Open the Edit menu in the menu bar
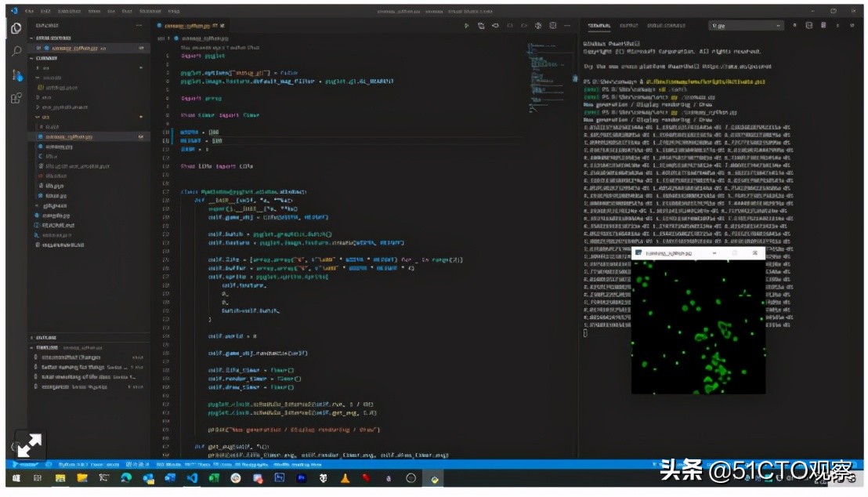This screenshot has width=868, height=497. click(x=45, y=11)
